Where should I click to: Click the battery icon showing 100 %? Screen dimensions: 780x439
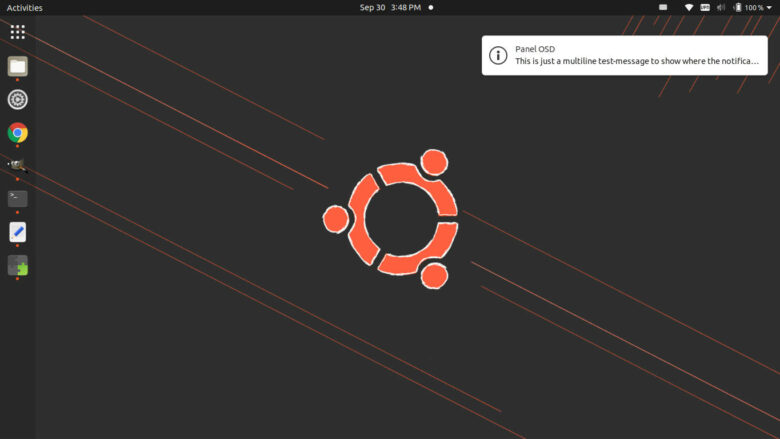click(738, 7)
